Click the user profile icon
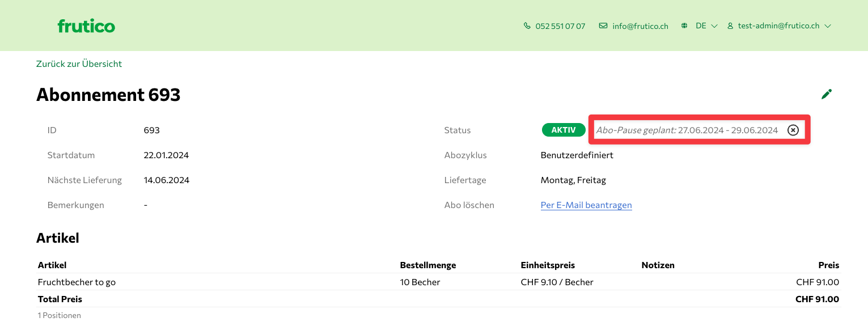868x326 pixels. coord(730,26)
